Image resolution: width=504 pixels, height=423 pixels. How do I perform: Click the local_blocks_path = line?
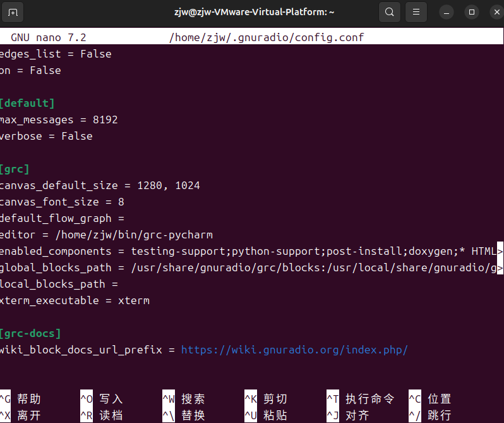click(x=59, y=285)
